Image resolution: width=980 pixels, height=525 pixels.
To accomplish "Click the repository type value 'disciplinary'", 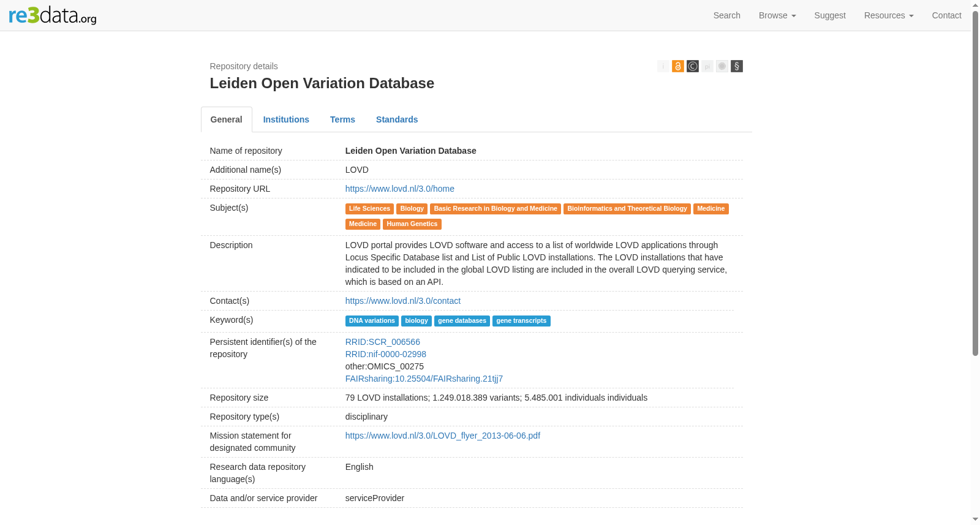I will [366, 417].
